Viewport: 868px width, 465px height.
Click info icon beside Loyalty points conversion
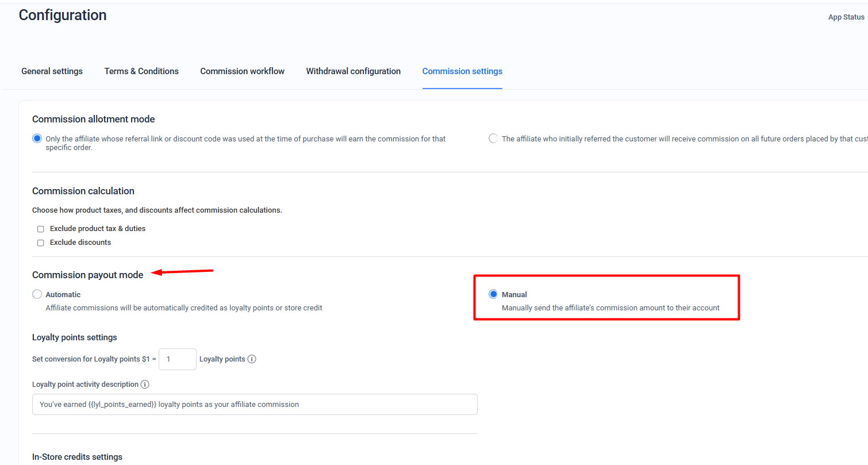[252, 359]
